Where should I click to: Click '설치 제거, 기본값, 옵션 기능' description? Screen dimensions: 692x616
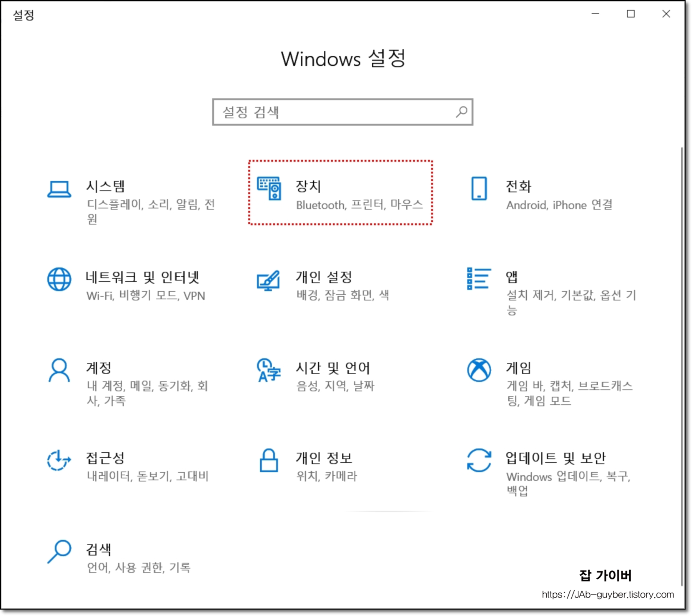(x=571, y=302)
